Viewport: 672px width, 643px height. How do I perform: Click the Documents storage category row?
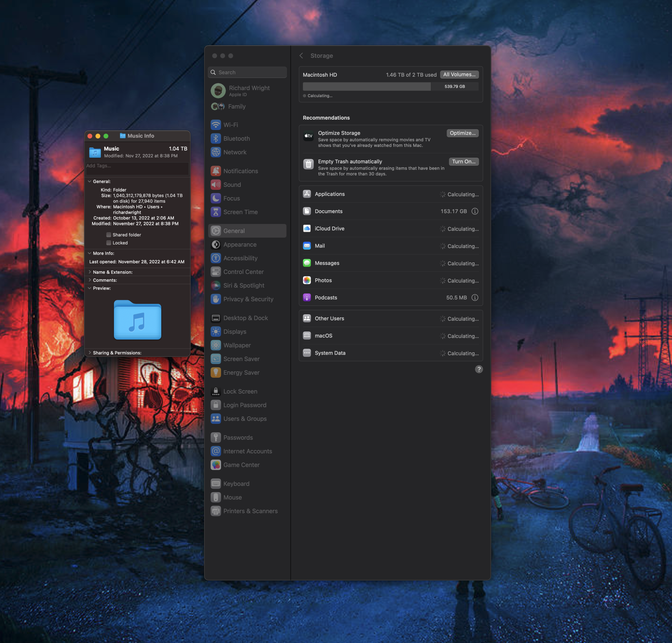click(x=392, y=211)
